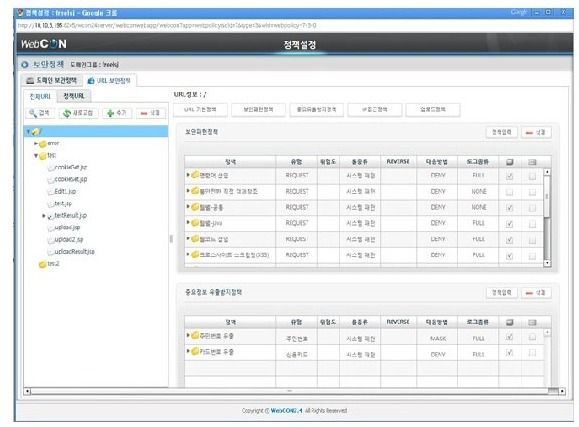Image resolution: width=579 pixels, height=427 pixels.
Task: Select test.jsp in the URL tree
Action: click(63, 204)
